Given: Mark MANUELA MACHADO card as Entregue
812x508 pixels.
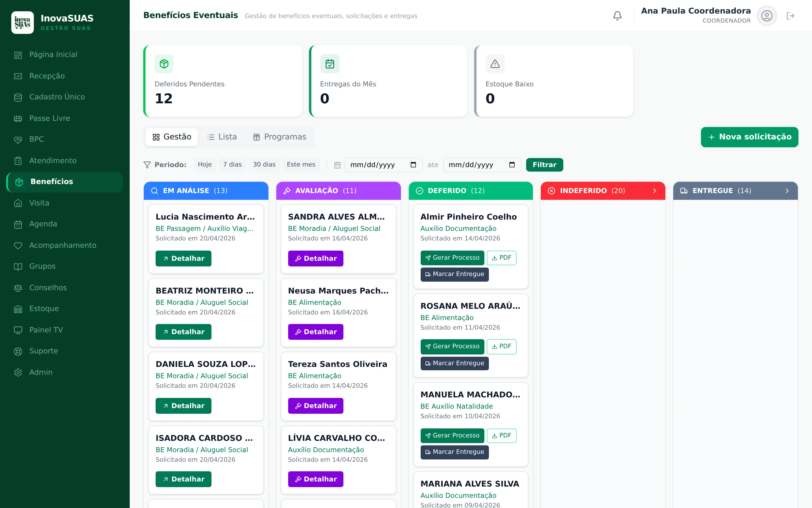Looking at the screenshot, I should [455, 452].
